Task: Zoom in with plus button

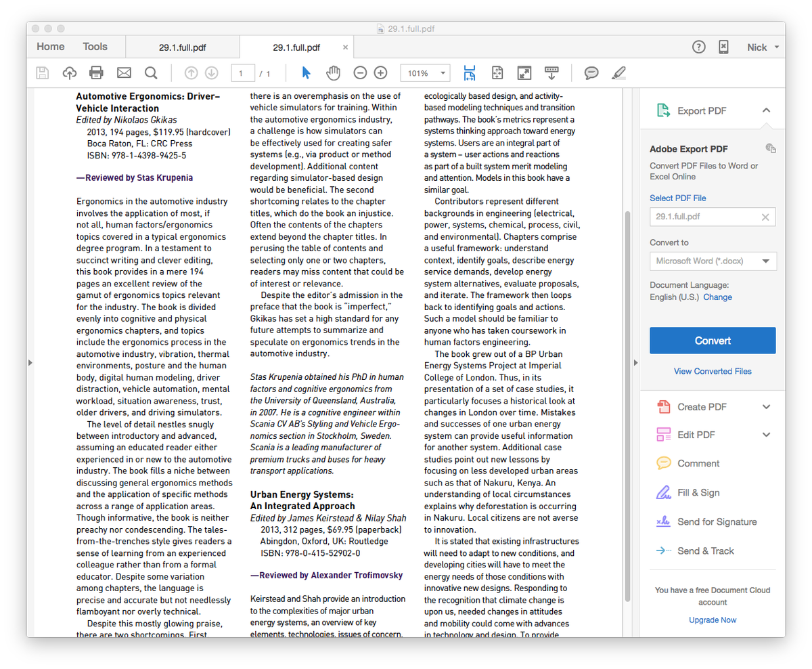Action: pyautogui.click(x=380, y=72)
